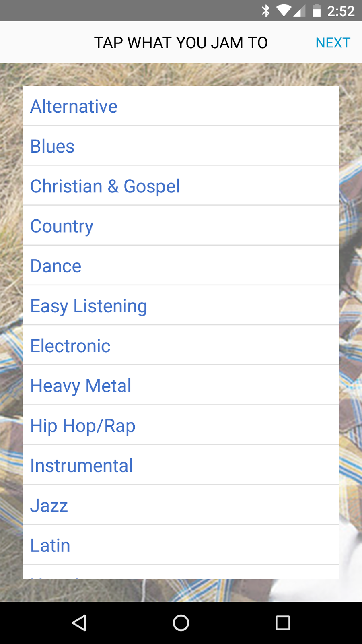This screenshot has height=644, width=362.
Task: Tap NEXT to continue
Action: (333, 43)
